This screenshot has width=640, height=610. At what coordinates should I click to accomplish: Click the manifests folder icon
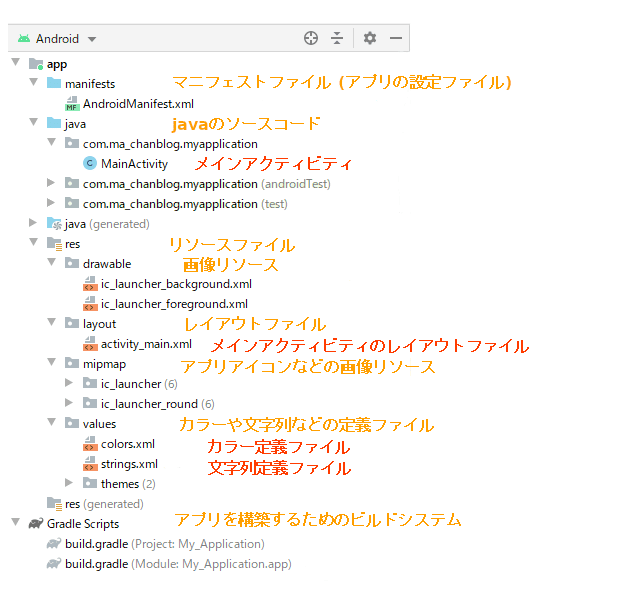click(x=54, y=83)
